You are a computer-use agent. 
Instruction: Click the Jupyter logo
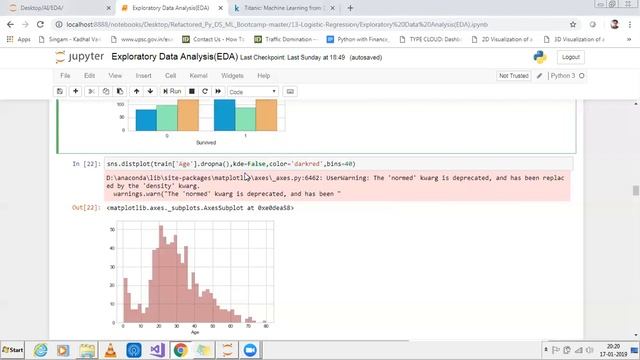tap(80, 57)
